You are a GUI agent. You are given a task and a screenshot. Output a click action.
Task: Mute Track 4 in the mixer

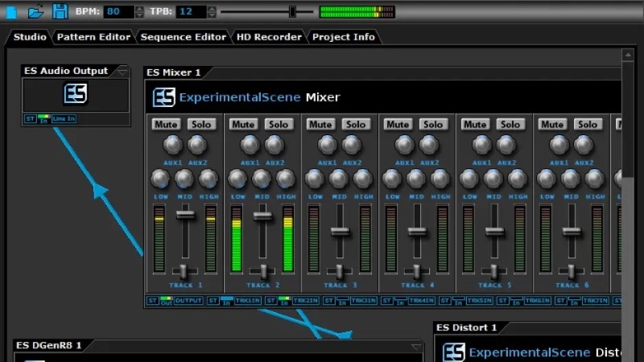(x=398, y=125)
